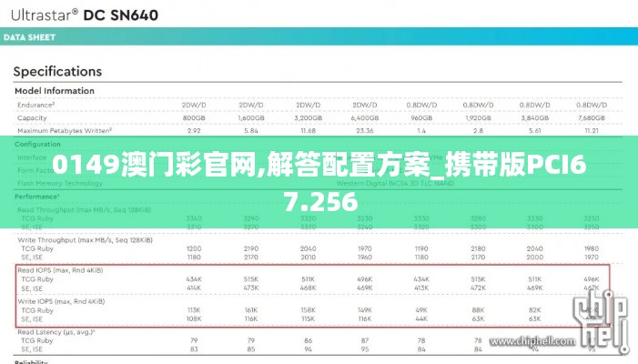Image resolution: width=638 pixels, height=364 pixels.
Task: Select the 'Model Information' section heading
Action: [55, 91]
